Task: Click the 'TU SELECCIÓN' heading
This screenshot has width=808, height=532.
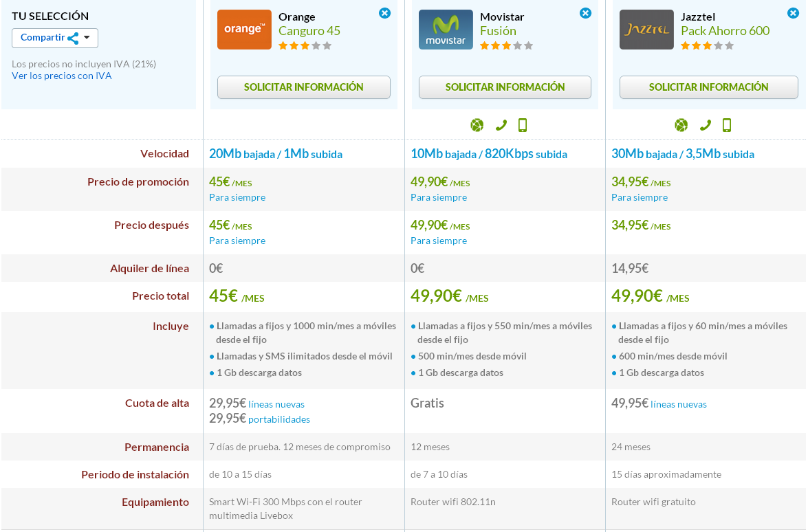Action: point(50,16)
